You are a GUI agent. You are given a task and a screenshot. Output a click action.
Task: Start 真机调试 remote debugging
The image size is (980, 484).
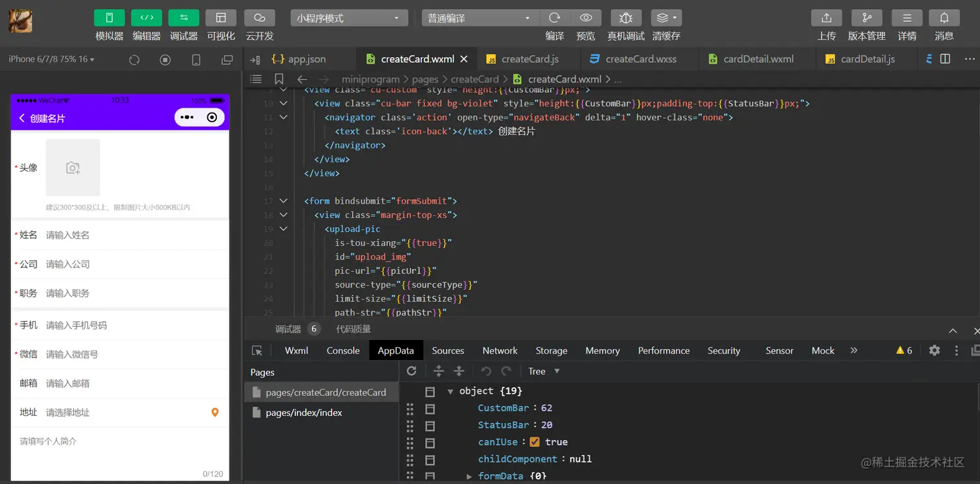tap(625, 18)
